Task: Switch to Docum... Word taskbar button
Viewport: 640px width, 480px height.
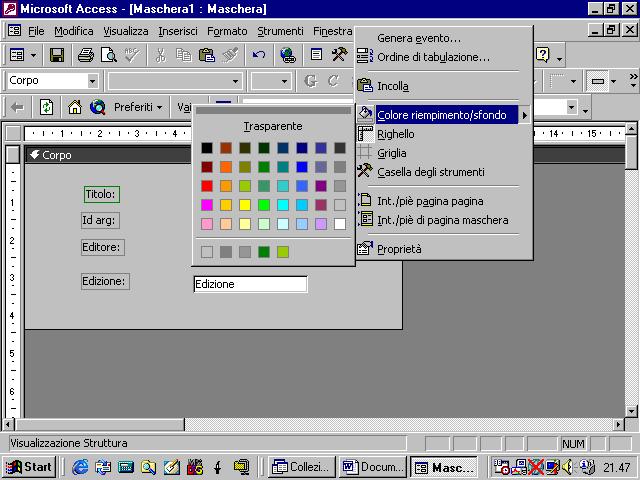Action: 373,467
